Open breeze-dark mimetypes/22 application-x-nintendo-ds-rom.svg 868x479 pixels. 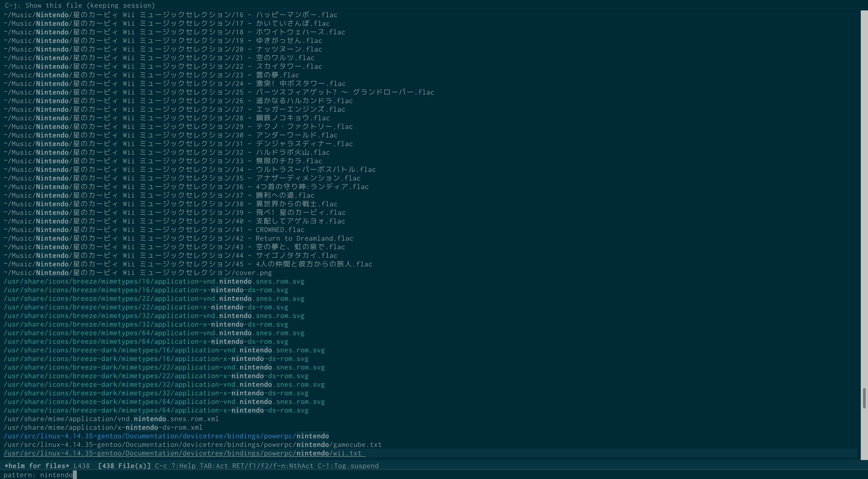point(156,376)
